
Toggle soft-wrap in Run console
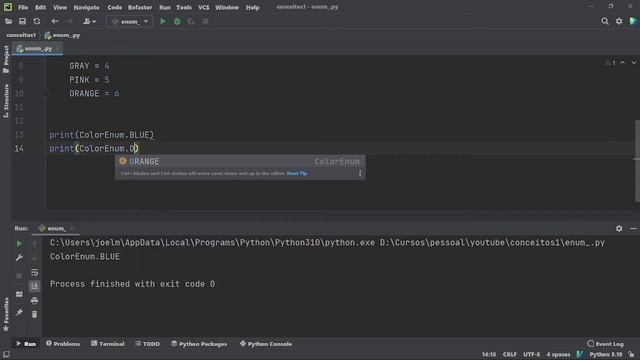tap(35, 272)
